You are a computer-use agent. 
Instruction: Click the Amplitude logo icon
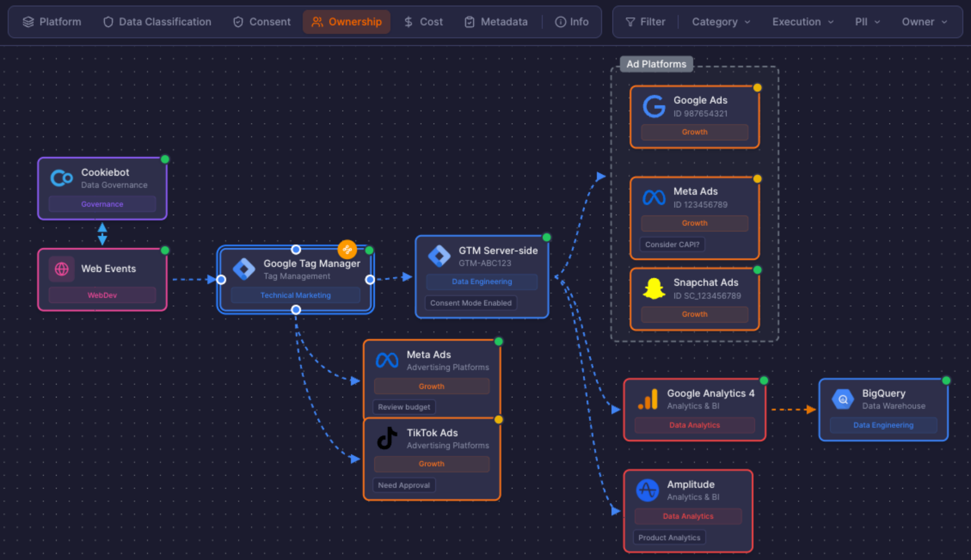pos(648,490)
